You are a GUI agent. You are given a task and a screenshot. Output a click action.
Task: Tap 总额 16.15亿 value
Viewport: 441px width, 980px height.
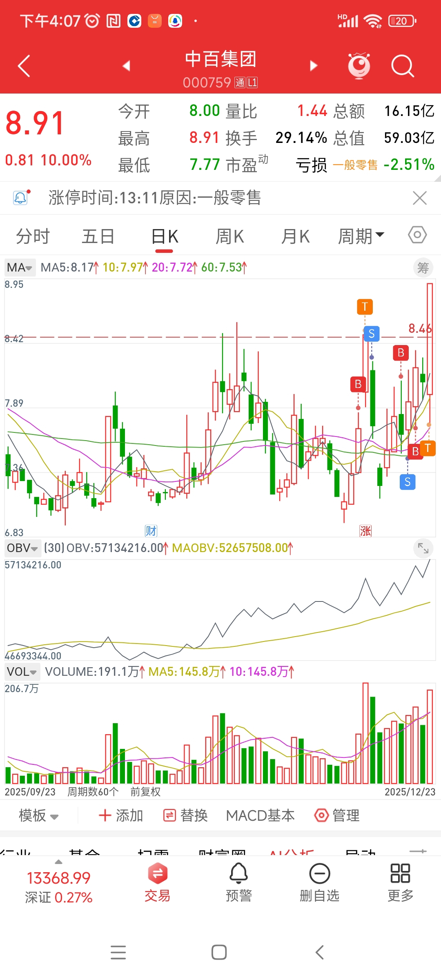coord(409,111)
